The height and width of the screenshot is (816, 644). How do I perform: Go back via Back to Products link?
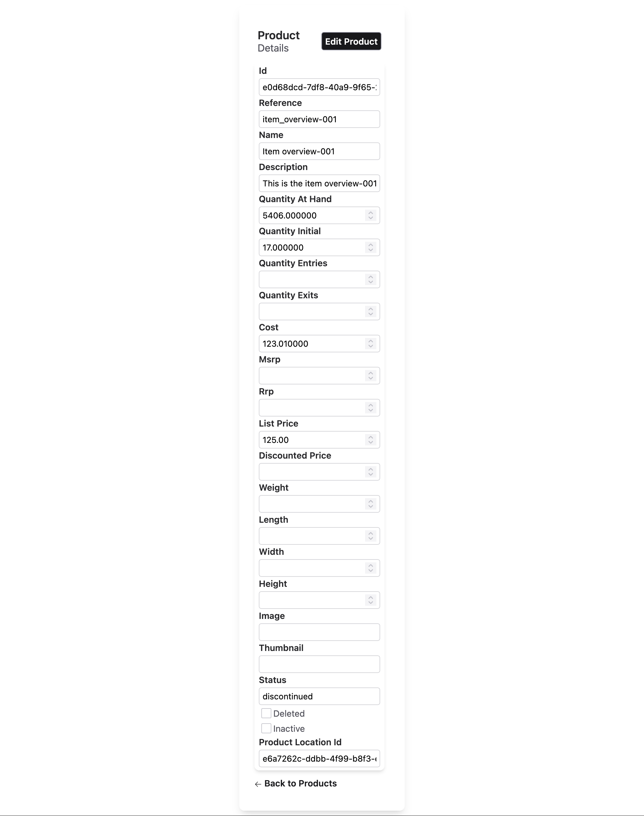(x=300, y=783)
